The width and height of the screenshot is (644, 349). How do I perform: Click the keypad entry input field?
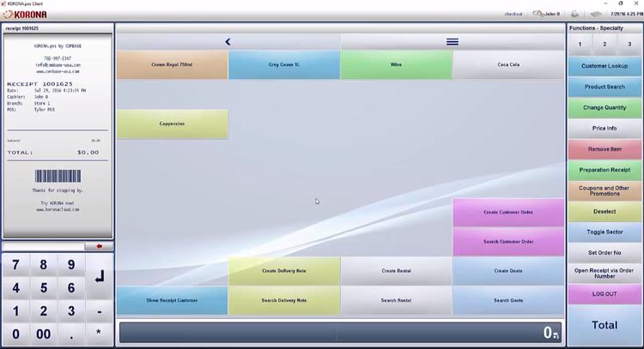coord(45,246)
